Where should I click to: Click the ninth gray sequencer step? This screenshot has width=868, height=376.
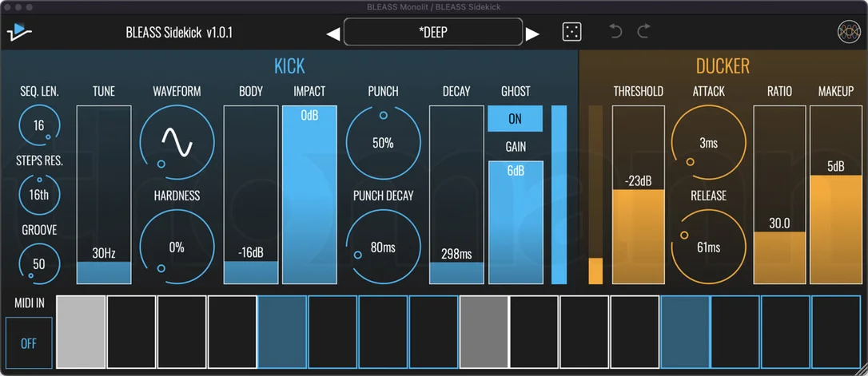[484, 332]
